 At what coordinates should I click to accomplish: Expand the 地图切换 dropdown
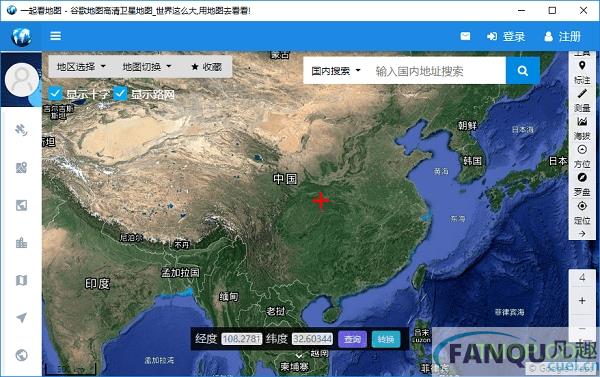click(x=147, y=67)
